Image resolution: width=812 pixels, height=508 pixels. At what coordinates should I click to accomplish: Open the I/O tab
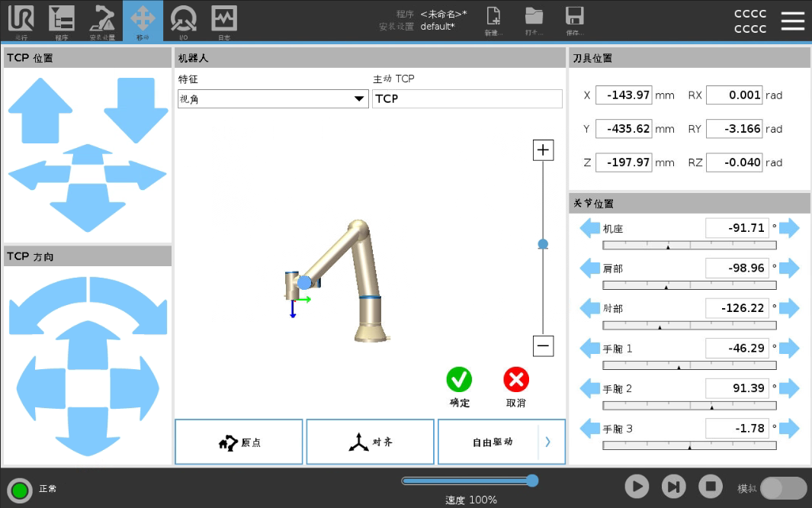(x=183, y=21)
